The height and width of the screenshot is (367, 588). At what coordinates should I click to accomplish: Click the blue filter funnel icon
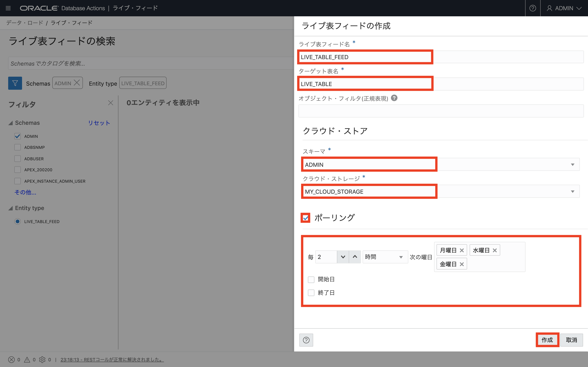click(15, 83)
